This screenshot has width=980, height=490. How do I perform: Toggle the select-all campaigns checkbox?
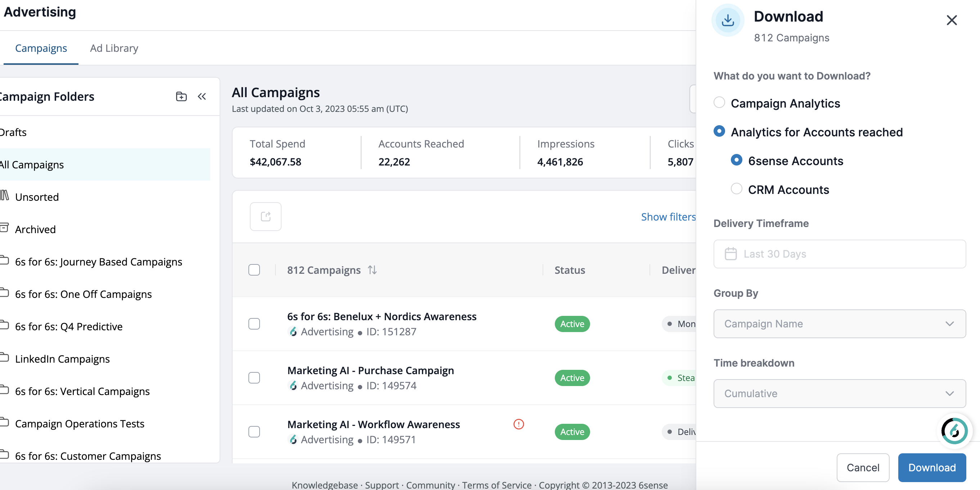[x=254, y=270]
